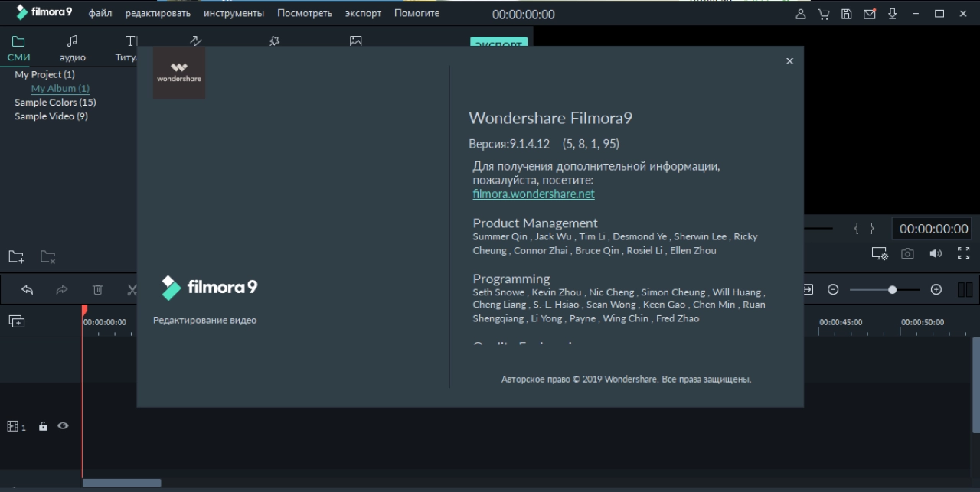
Task: Click the 00:00:45:00 ruler mark
Action: click(x=841, y=322)
